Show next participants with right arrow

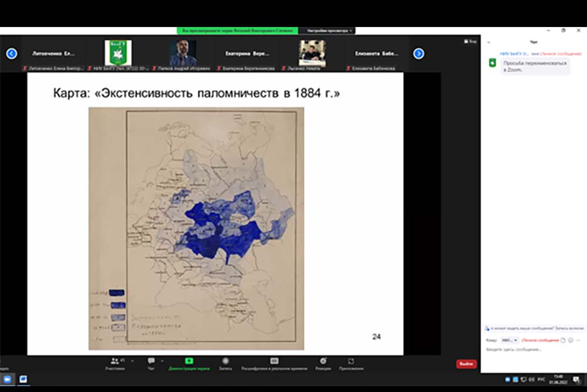[x=419, y=53]
